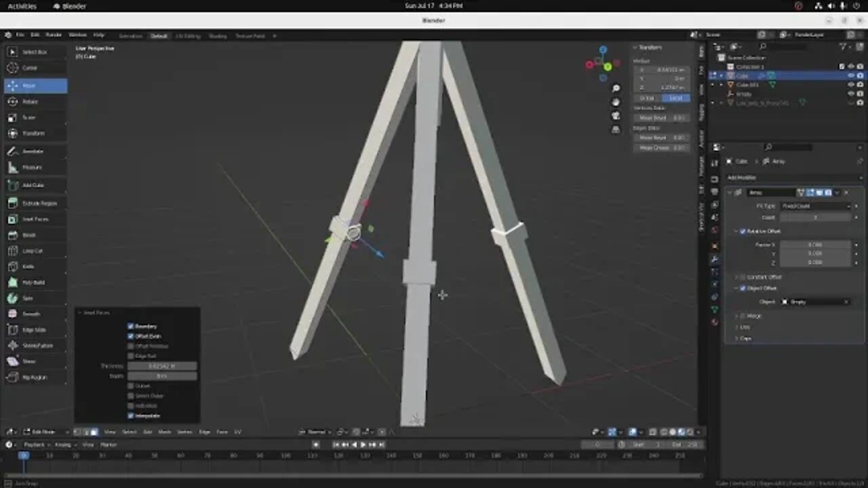868x488 pixels.
Task: Set transform orientation to Local
Action: (675, 98)
